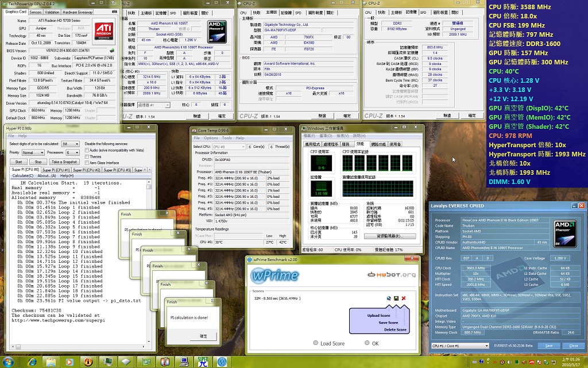Screen dimensions: 588x368
Task: Open digits of pi 1M dropdown
Action: click(71, 144)
